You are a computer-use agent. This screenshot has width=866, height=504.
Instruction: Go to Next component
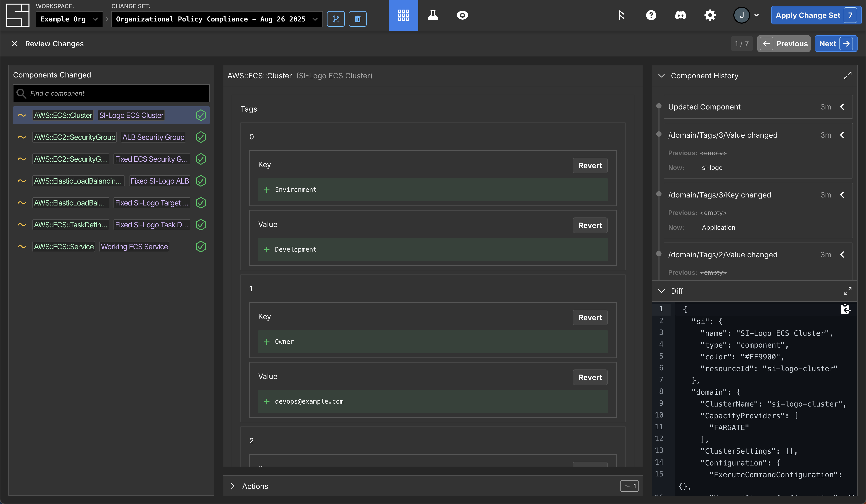pyautogui.click(x=836, y=44)
